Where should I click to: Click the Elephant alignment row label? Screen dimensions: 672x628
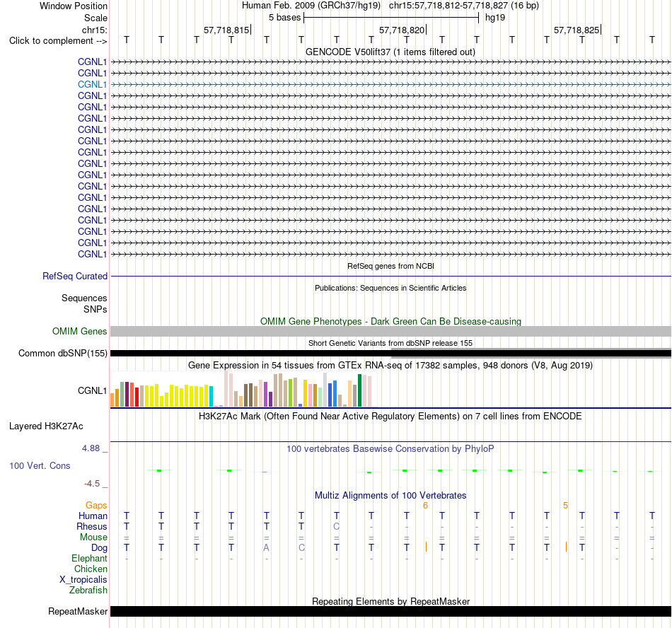(89, 559)
